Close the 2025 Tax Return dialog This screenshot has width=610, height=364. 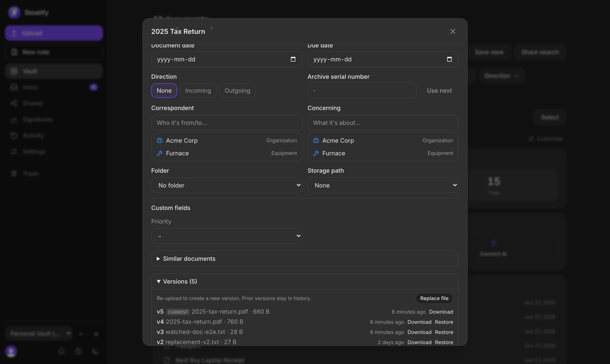point(453,31)
